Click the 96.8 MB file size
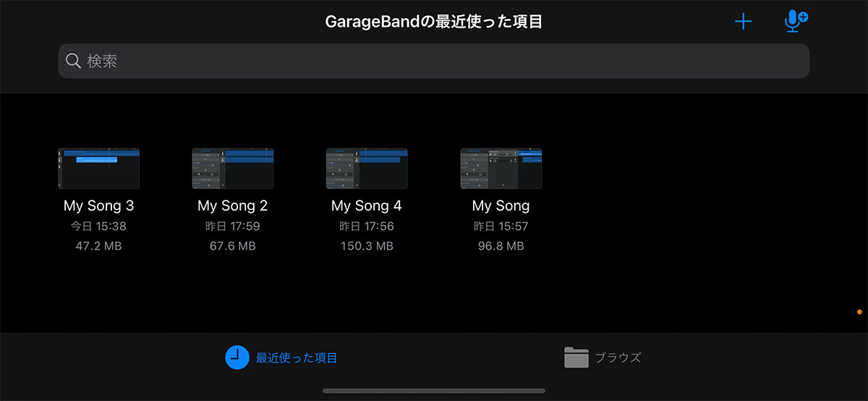Screen dimensions: 868x401 point(501,246)
